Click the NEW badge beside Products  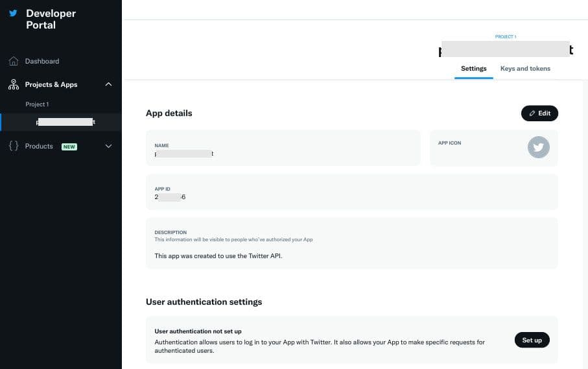click(69, 147)
